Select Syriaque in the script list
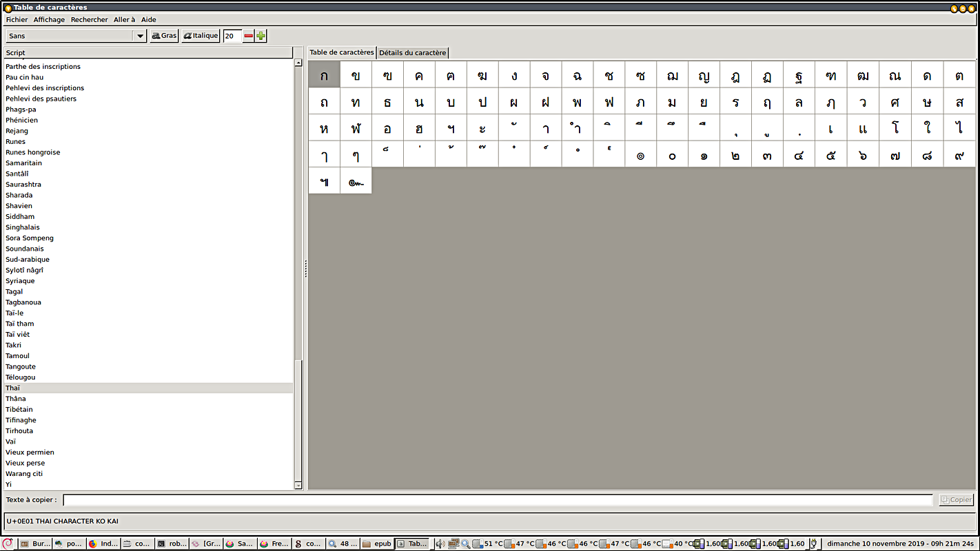980x551 pixels. (148, 281)
